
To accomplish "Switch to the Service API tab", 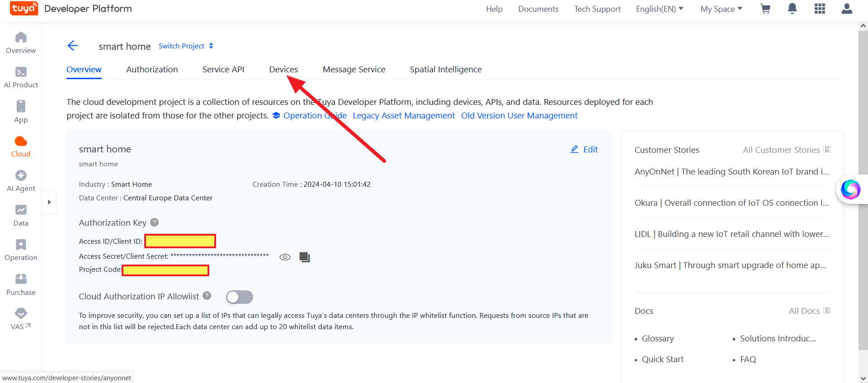I will [223, 70].
